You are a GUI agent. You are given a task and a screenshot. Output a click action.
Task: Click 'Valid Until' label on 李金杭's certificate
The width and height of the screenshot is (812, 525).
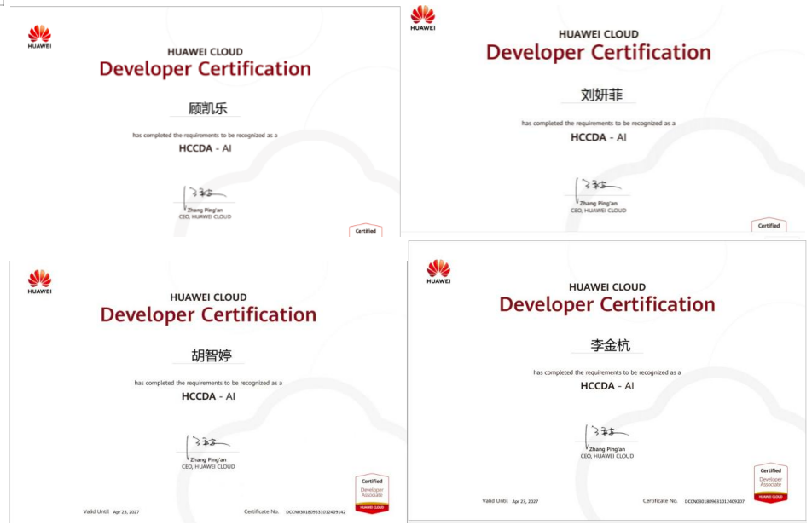coord(495,500)
